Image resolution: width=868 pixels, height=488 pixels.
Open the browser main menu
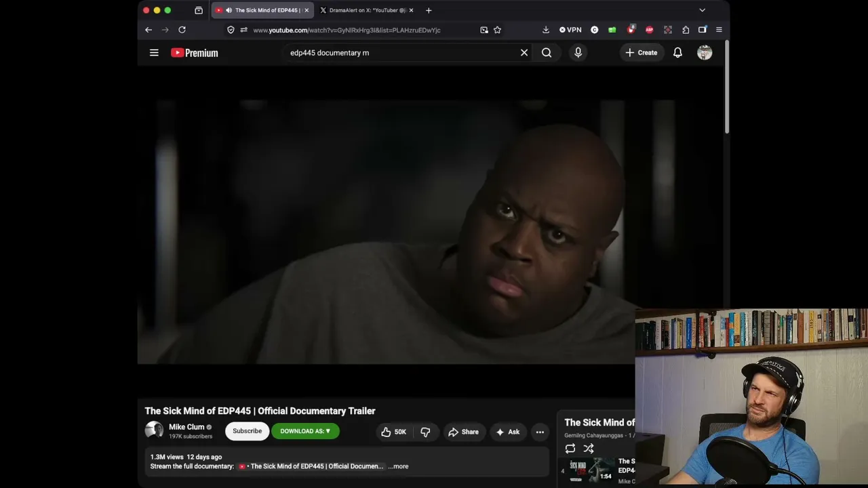[x=719, y=30]
